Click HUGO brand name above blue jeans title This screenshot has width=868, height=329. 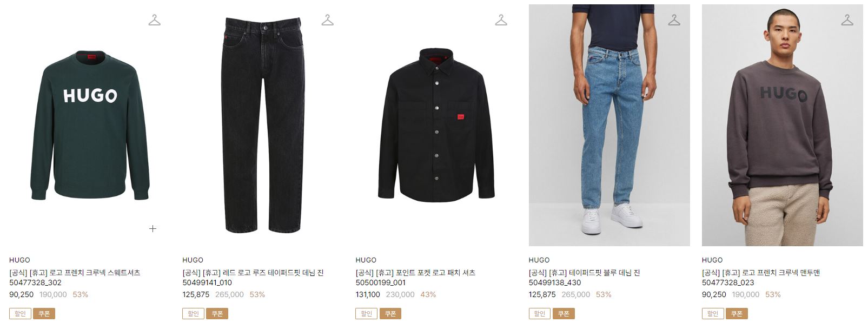(x=539, y=260)
